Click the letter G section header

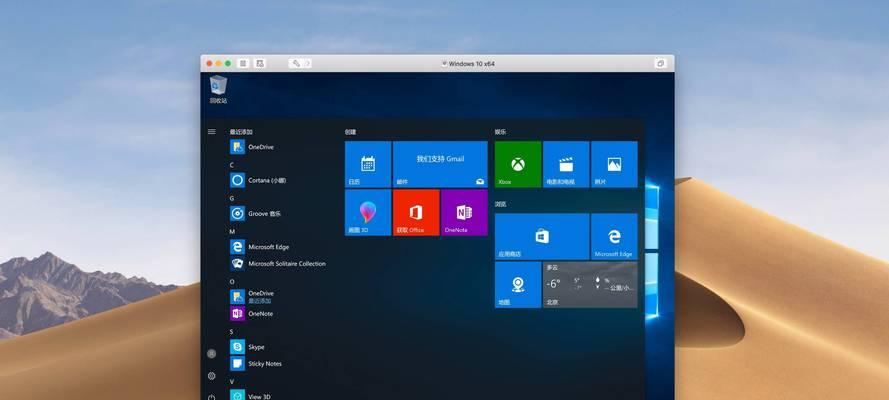click(x=232, y=198)
